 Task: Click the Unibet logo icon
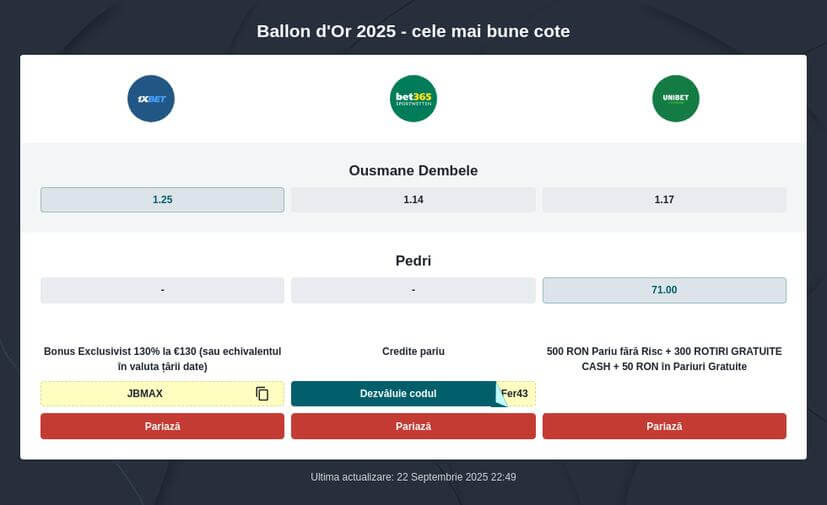click(675, 98)
